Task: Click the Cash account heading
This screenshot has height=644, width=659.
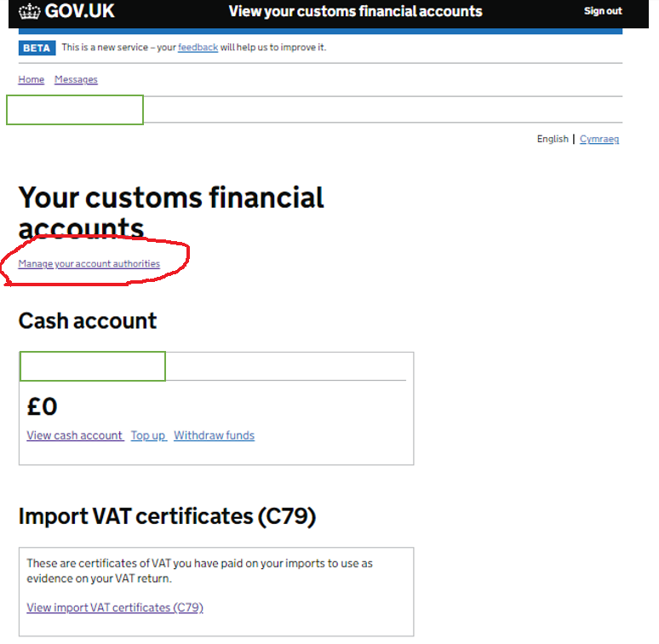Action: [x=88, y=321]
